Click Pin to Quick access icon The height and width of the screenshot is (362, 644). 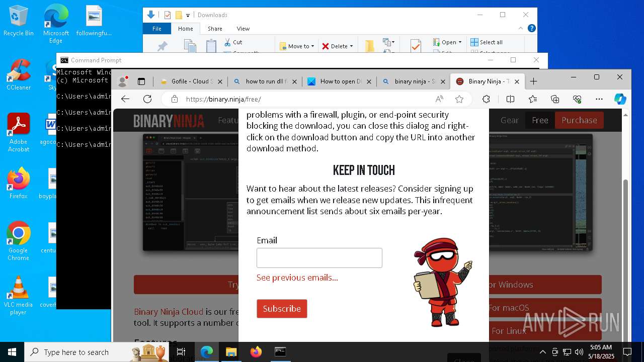162,46
